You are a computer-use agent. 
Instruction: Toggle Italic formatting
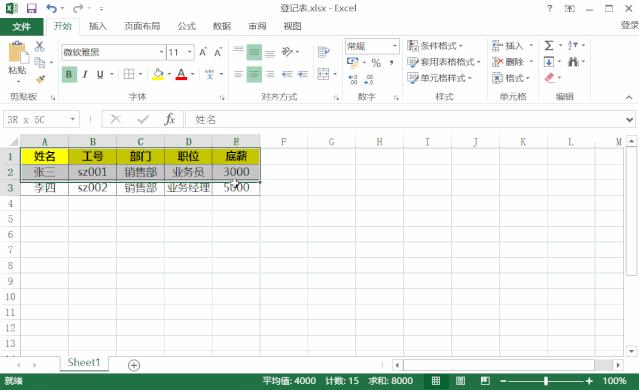85,75
